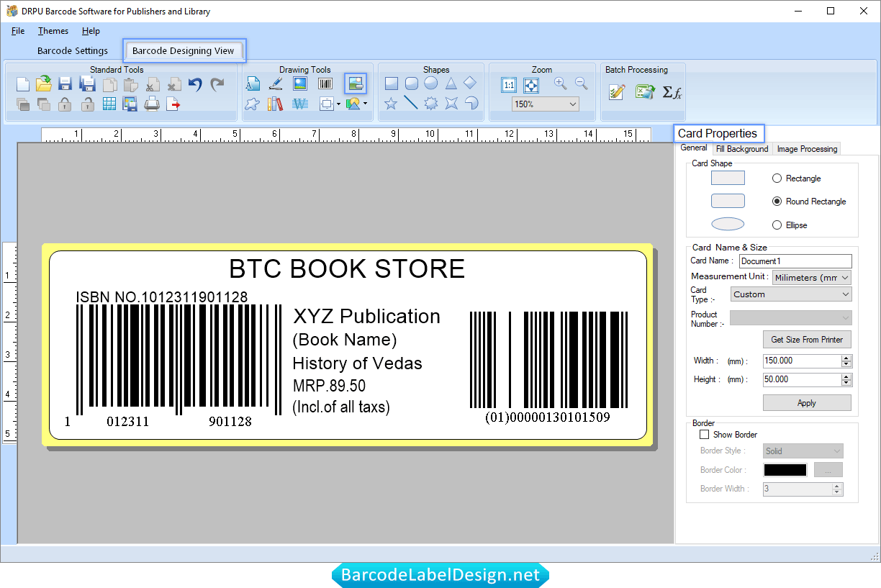Open batch processing edit list icon
The width and height of the screenshot is (881, 588).
tap(617, 92)
